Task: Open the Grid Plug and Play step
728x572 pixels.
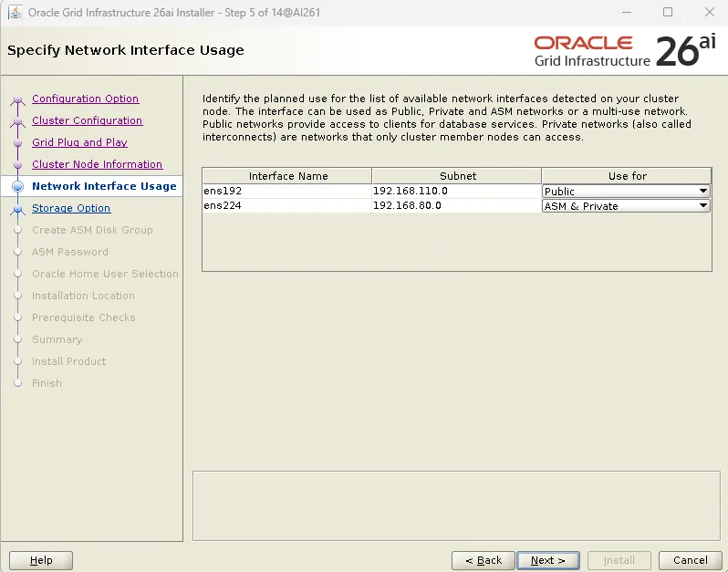Action: tap(79, 142)
